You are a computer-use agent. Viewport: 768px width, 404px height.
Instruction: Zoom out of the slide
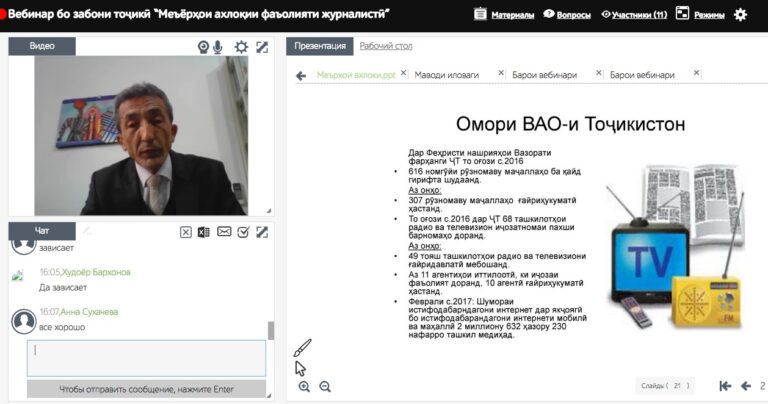coord(325,386)
